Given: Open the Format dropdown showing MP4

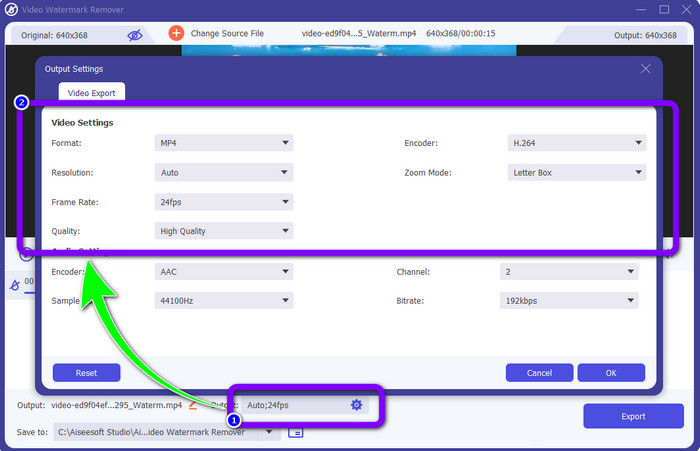Looking at the screenshot, I should coord(224,143).
